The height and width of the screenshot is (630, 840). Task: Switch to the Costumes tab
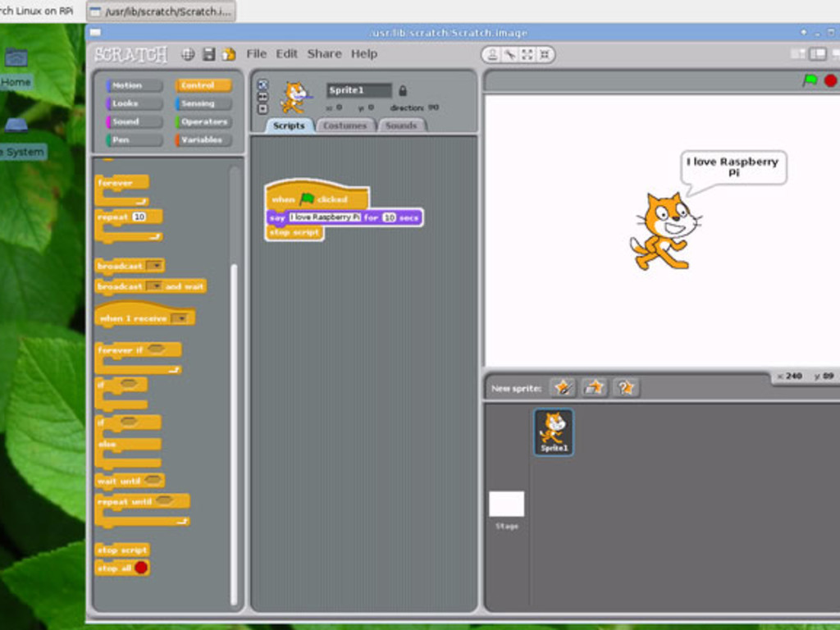345,126
